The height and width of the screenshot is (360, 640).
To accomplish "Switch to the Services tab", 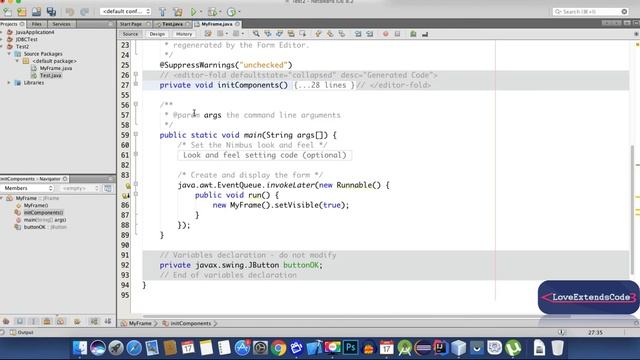I will point(61,24).
